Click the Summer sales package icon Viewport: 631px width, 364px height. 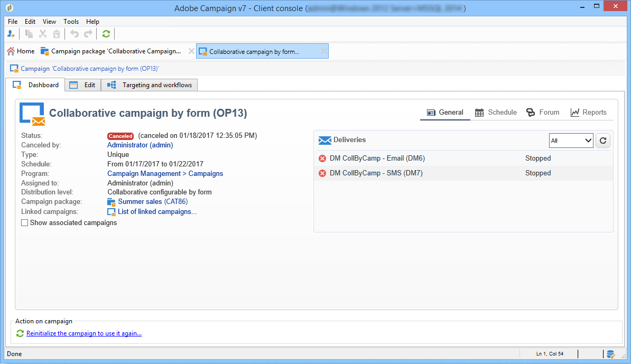112,202
